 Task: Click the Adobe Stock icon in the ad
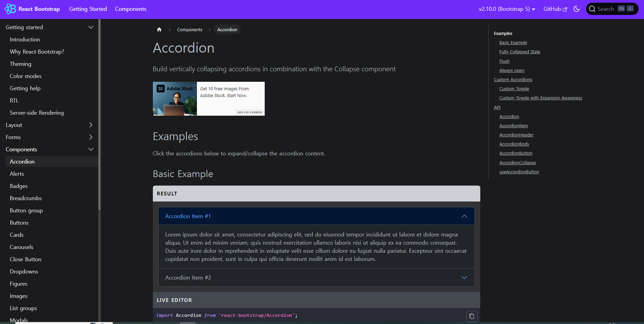(160, 88)
